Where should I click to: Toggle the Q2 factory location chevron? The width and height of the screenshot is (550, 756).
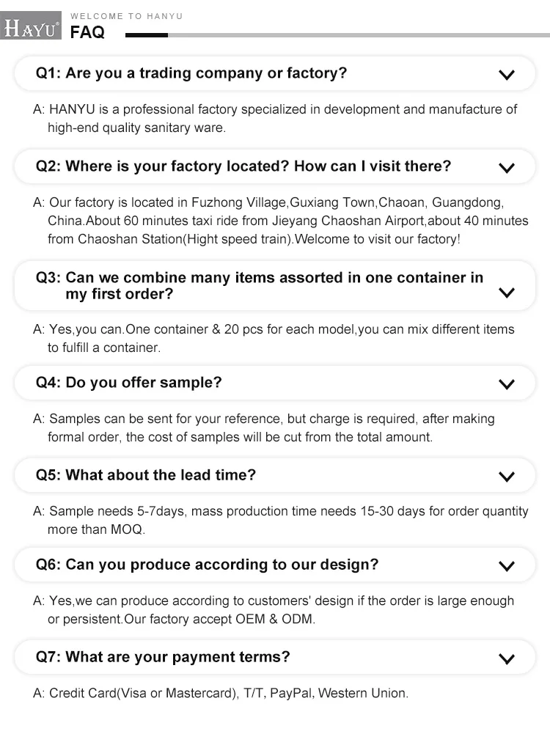pyautogui.click(x=507, y=168)
